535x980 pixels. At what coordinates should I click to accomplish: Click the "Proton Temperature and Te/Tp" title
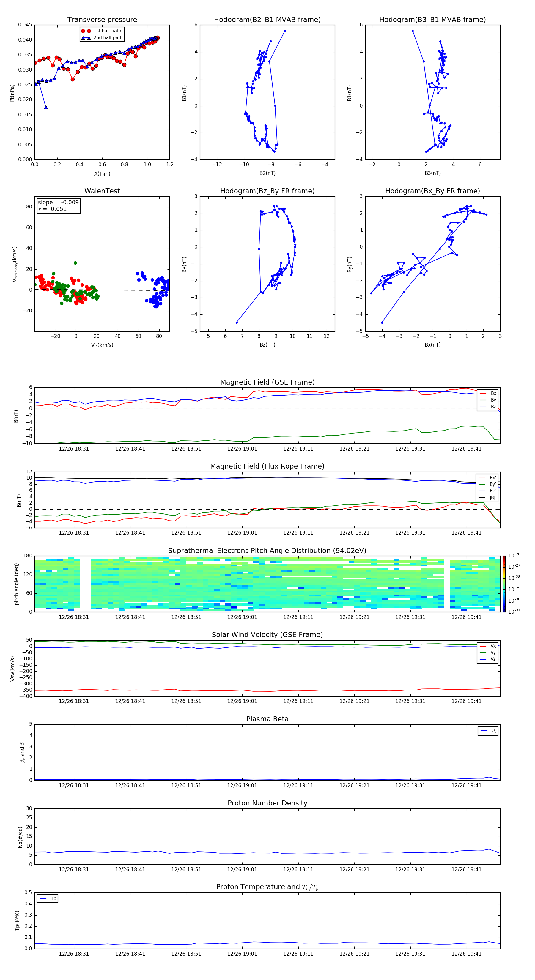267,887
